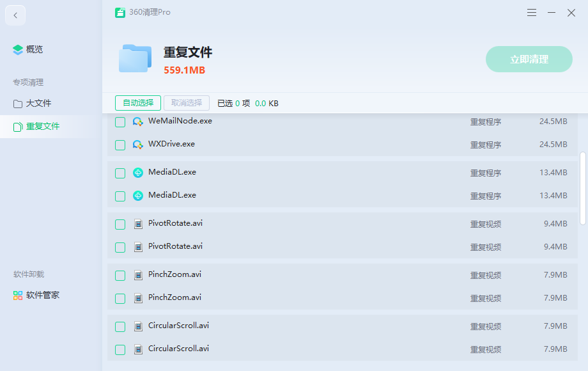This screenshot has width=588, height=371.
Task: Go to 软件管家 in sidebar
Action: [x=42, y=296]
